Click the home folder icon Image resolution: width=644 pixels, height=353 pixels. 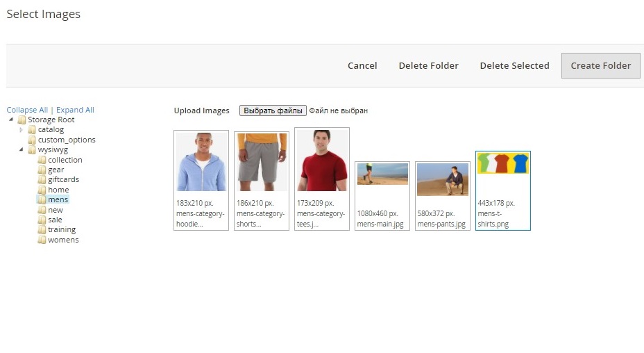[42, 190]
